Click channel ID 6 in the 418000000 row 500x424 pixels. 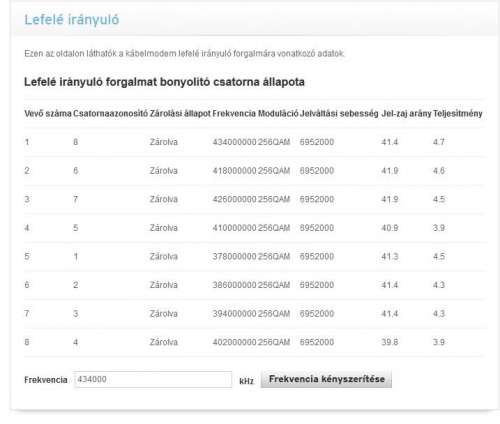76,171
